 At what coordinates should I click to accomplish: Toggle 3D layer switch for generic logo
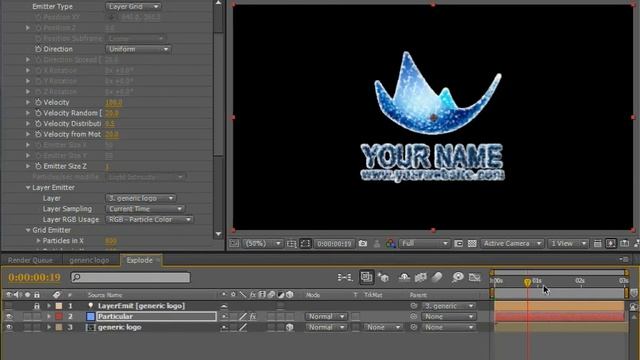(289, 327)
